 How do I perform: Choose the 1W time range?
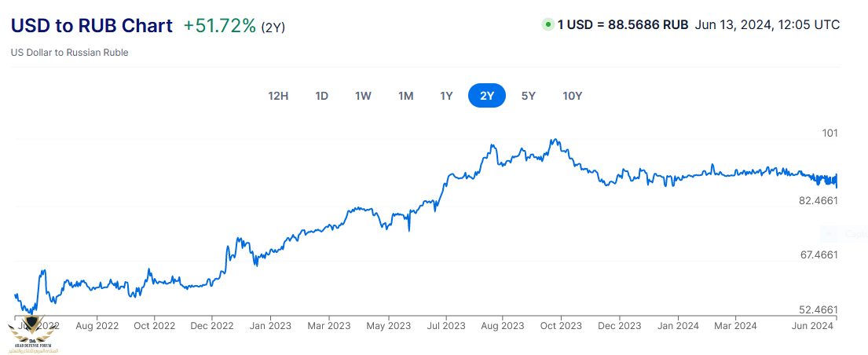(x=363, y=96)
